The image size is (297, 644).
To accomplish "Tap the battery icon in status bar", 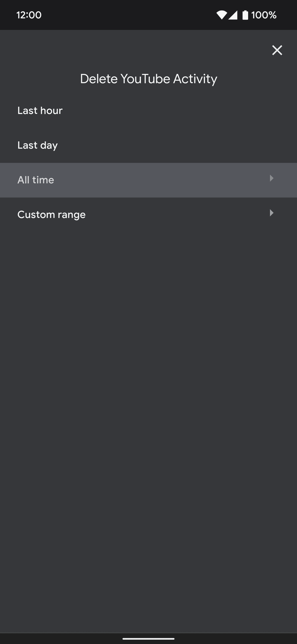I will 245,15.
